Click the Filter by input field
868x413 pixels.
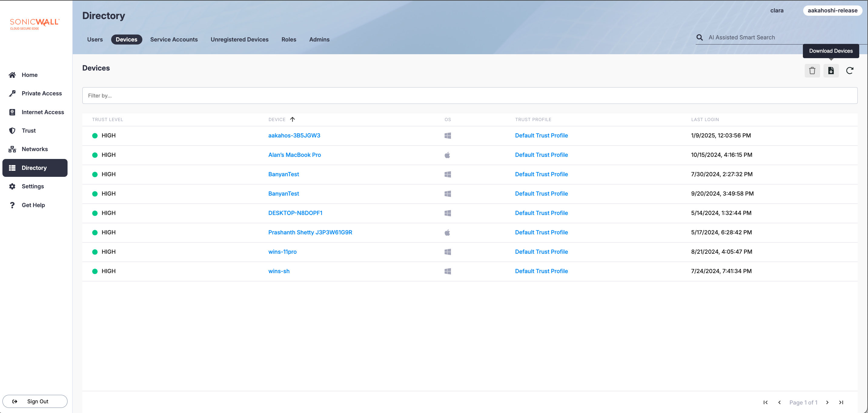coord(469,96)
